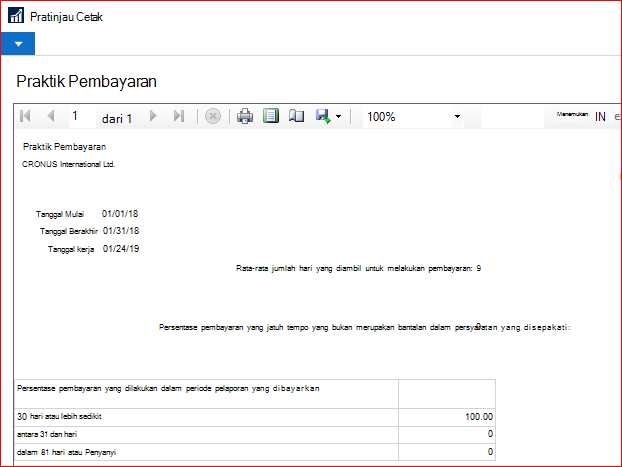Select the Pratinjau Cetak window title
Viewport: 622px width, 467px height.
point(66,17)
